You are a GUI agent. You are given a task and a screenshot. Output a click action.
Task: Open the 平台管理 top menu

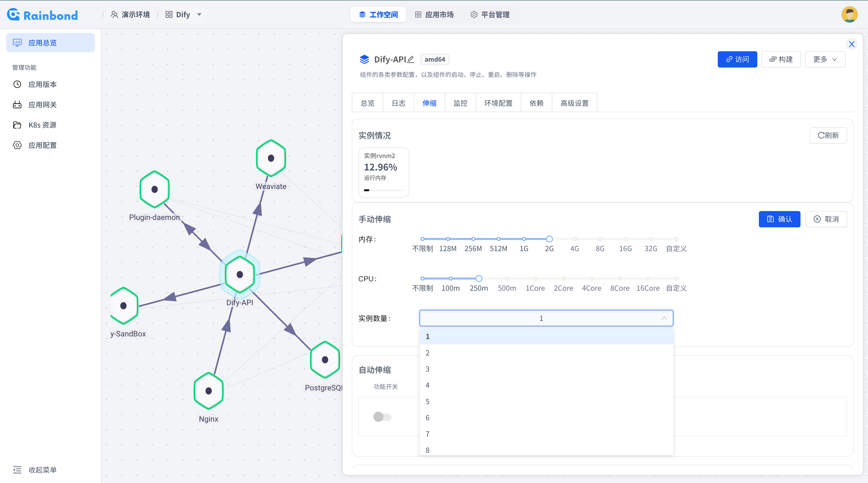coord(490,14)
